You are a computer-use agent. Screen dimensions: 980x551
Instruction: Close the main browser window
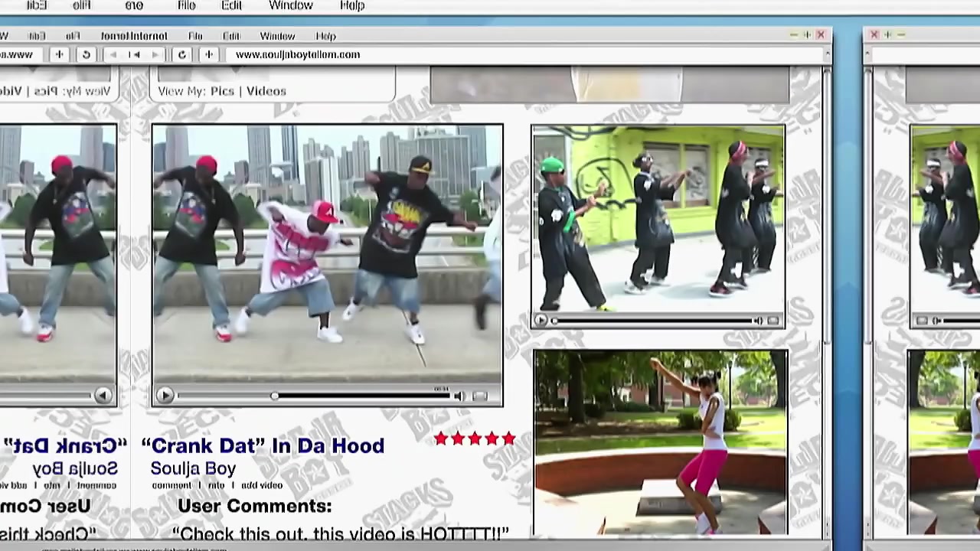(821, 35)
